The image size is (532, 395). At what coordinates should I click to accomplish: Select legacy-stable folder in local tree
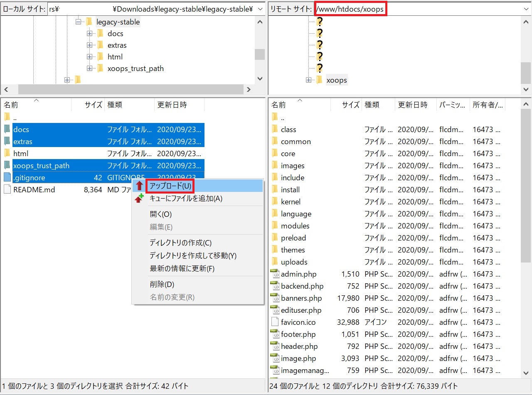(x=118, y=22)
